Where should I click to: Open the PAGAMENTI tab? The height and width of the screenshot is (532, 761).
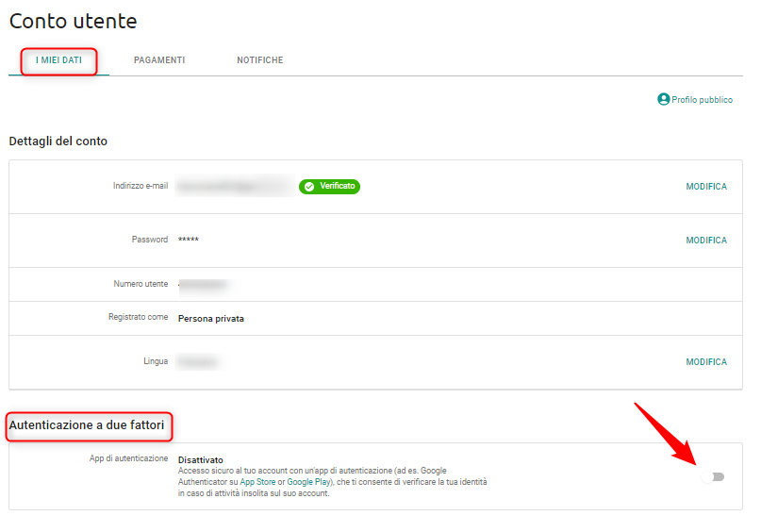159,60
